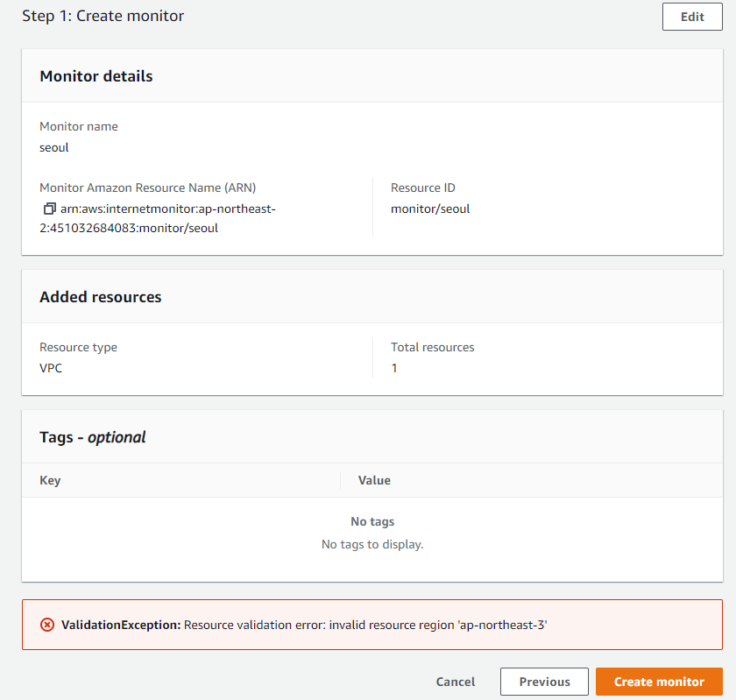Copy the monitor ARN with copy icon
The height and width of the screenshot is (700, 736).
coord(50,208)
